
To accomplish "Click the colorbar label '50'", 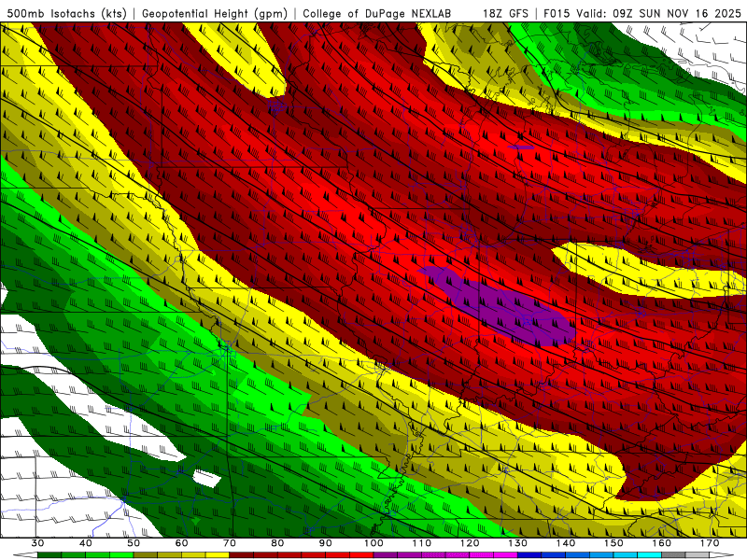I will pyautogui.click(x=134, y=543).
